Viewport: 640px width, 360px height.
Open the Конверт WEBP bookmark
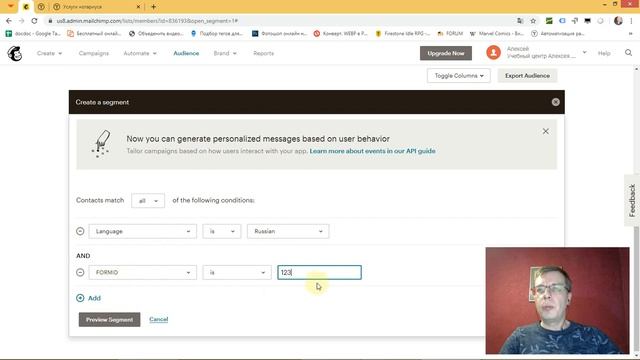coord(341,33)
